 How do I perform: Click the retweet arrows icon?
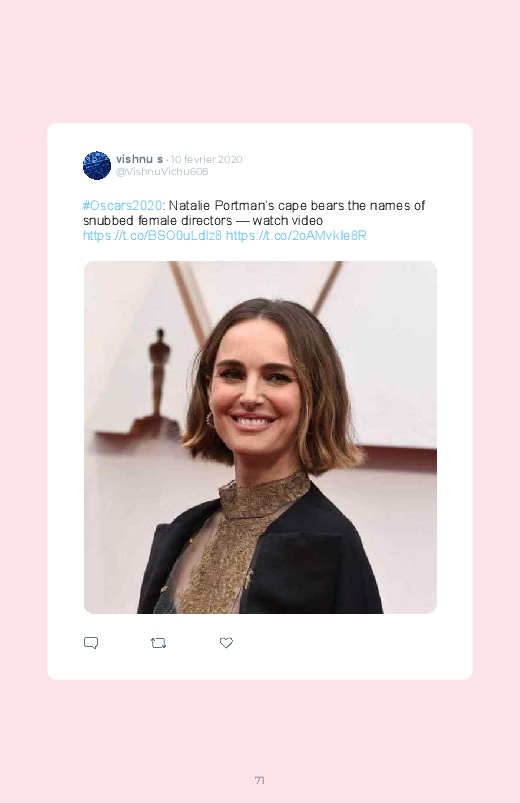coord(158,643)
